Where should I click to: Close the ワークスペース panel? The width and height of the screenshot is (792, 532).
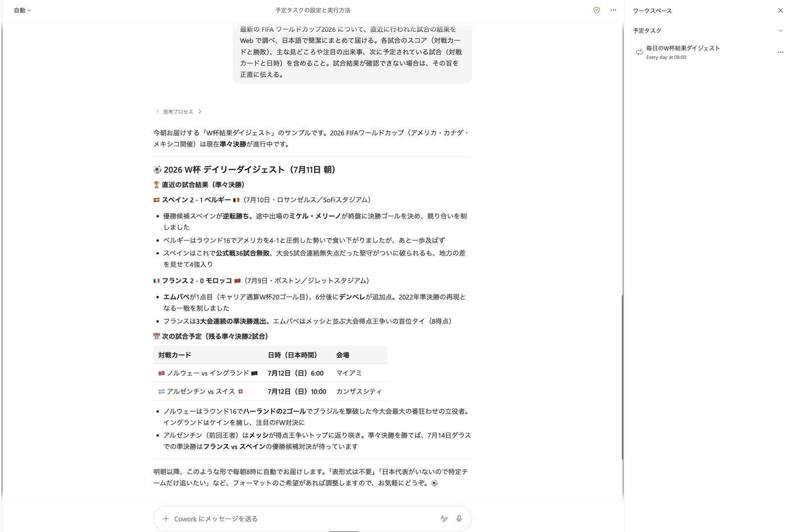780,10
